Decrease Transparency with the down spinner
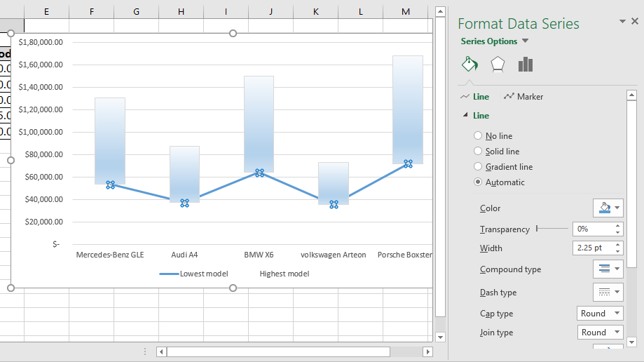The height and width of the screenshot is (362, 644). coord(617,232)
